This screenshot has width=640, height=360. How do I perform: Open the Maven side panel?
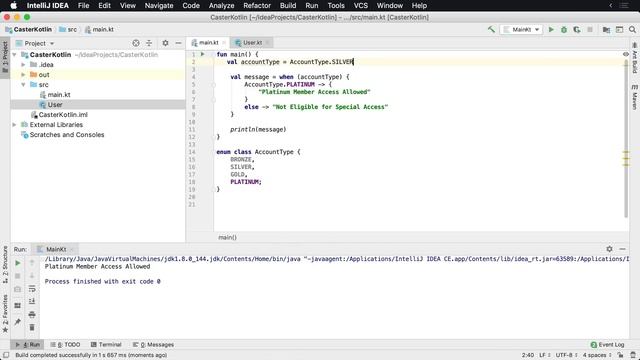(635, 97)
